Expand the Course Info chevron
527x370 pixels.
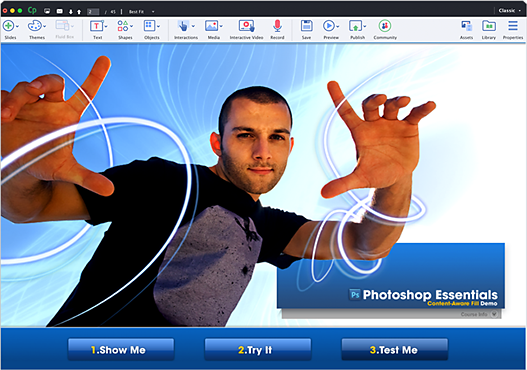494,314
